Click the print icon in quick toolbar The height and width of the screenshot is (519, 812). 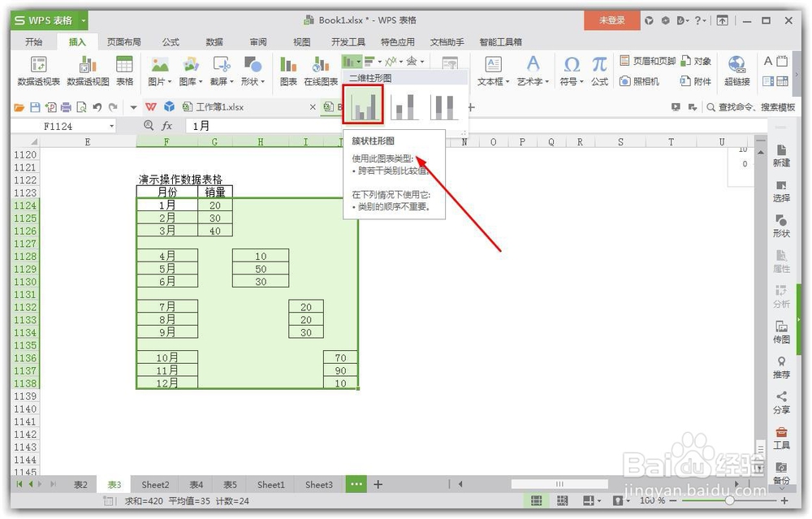[66, 107]
